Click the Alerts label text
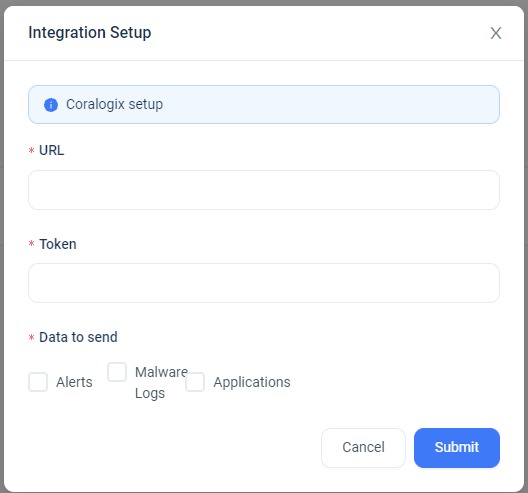The image size is (528, 493). [x=74, y=382]
